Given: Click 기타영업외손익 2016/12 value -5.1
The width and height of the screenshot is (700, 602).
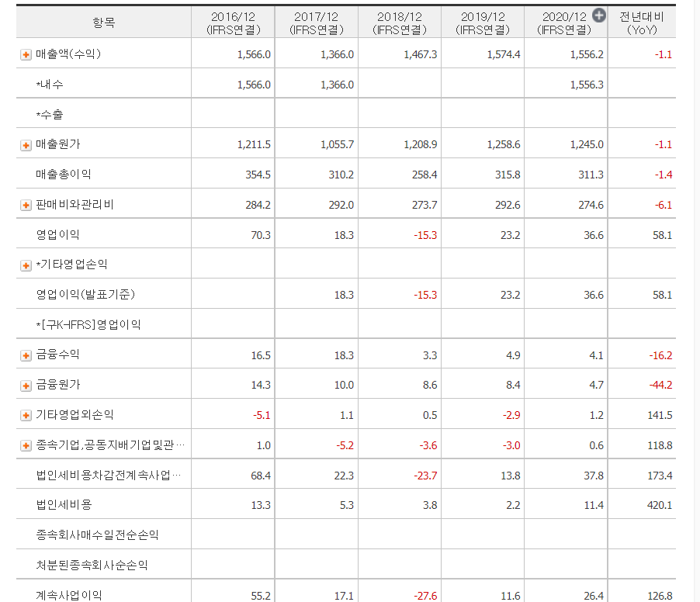Looking at the screenshot, I should pyautogui.click(x=262, y=416).
